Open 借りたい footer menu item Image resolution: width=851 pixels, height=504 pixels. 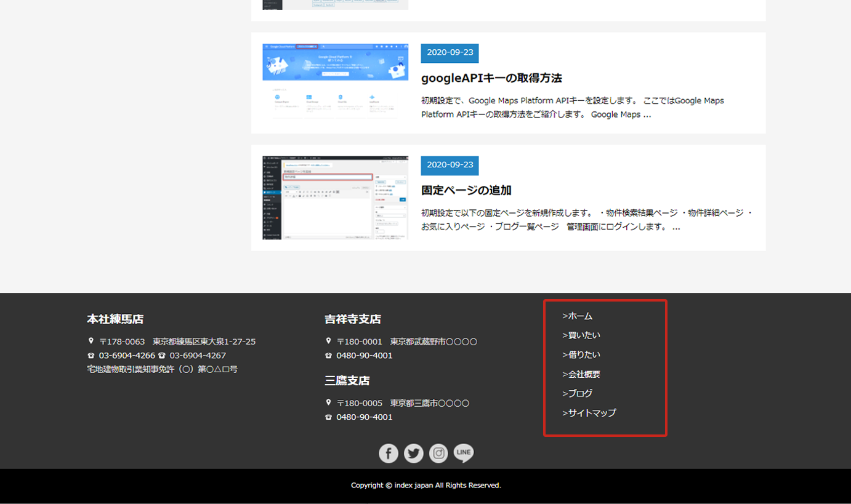[x=581, y=354]
